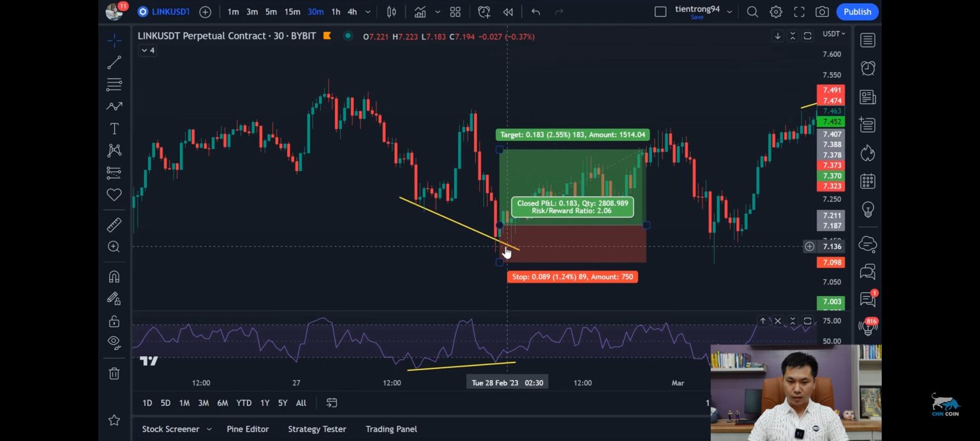
Task: Open the hotlists flame panel
Action: pos(868,153)
